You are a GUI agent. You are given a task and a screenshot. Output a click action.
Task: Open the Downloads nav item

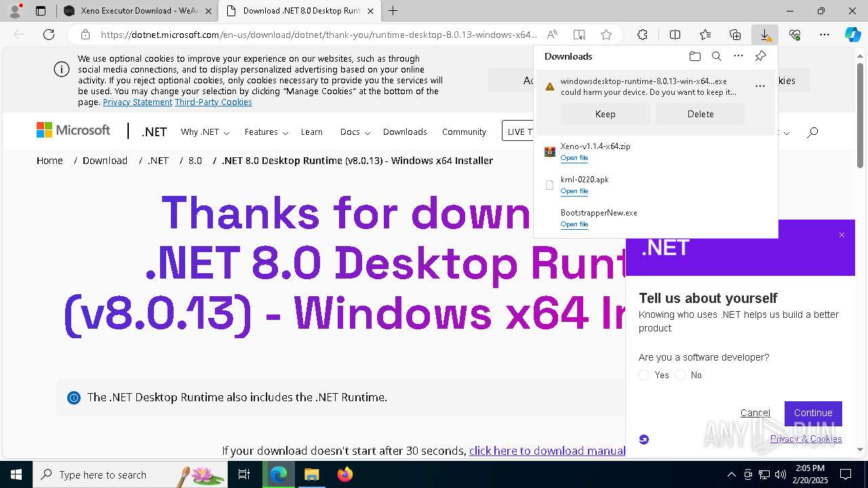(x=405, y=131)
